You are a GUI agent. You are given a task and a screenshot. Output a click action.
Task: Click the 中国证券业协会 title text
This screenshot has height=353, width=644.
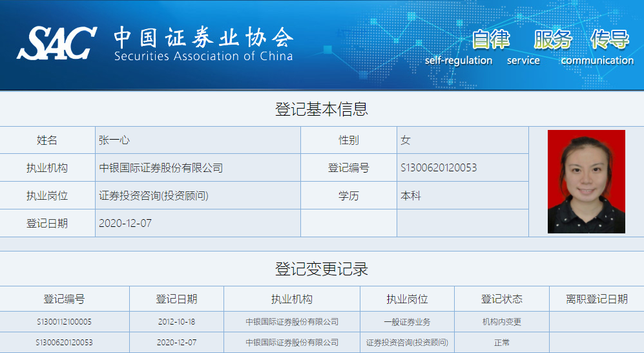pyautogui.click(x=203, y=37)
